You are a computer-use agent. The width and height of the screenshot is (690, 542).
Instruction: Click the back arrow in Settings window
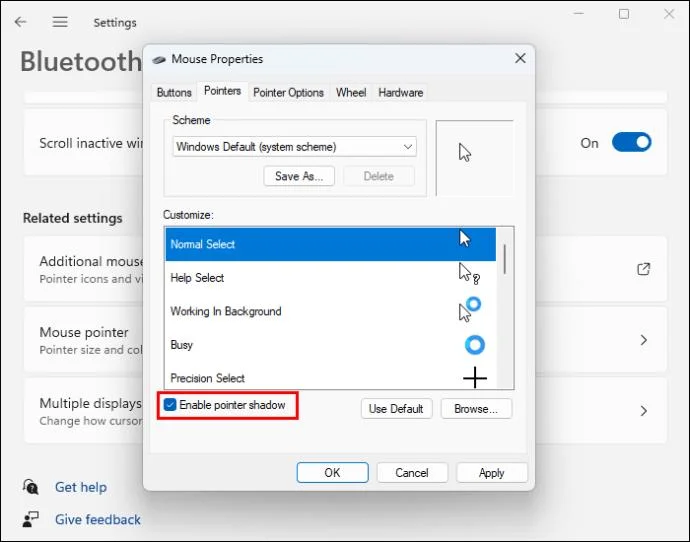(x=21, y=22)
